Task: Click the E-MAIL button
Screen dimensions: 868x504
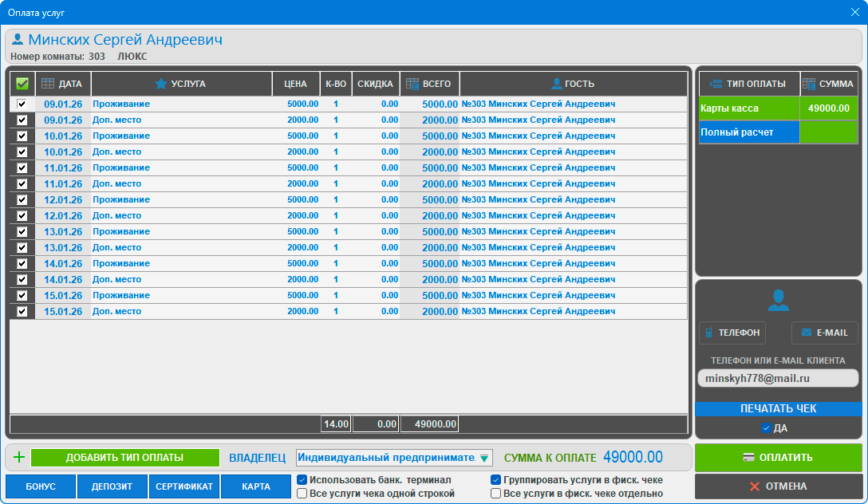Action: coord(825,333)
